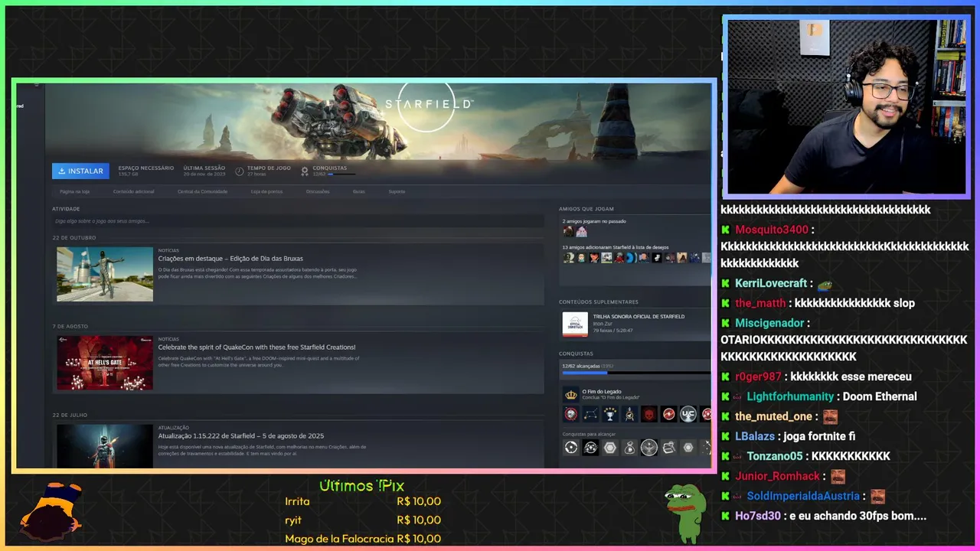Click the frog emote after KerriLovecraft
The width and height of the screenshot is (980, 551).
825,284
